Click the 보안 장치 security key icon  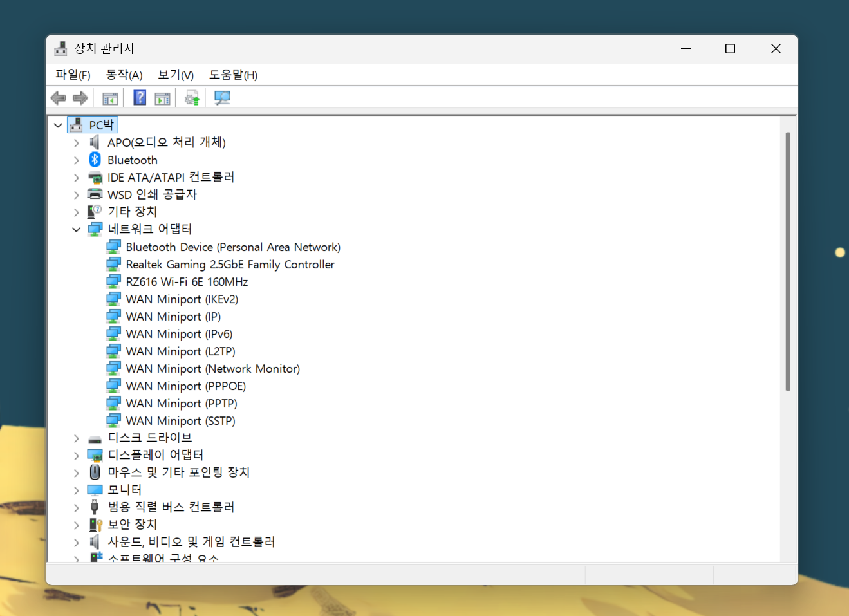95,525
